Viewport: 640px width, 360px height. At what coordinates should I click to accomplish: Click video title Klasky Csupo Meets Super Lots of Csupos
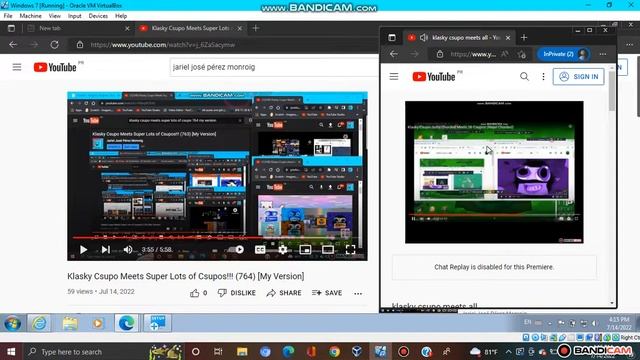(x=186, y=276)
